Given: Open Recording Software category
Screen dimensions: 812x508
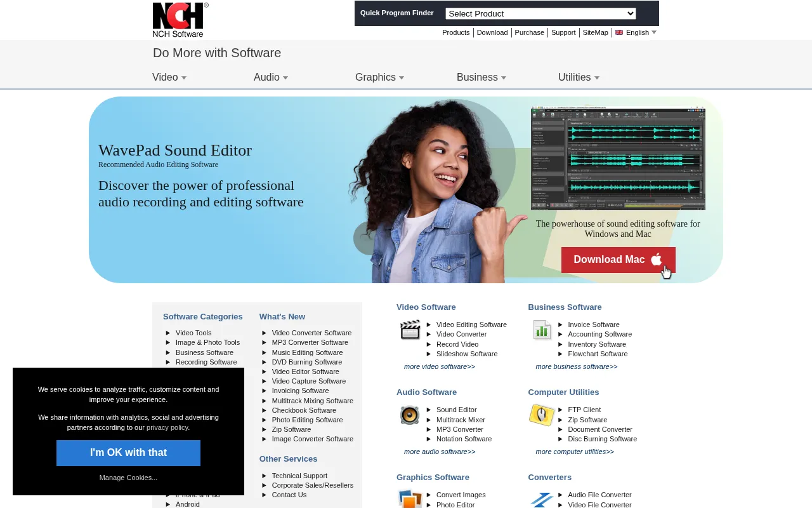Looking at the screenshot, I should pos(206,362).
